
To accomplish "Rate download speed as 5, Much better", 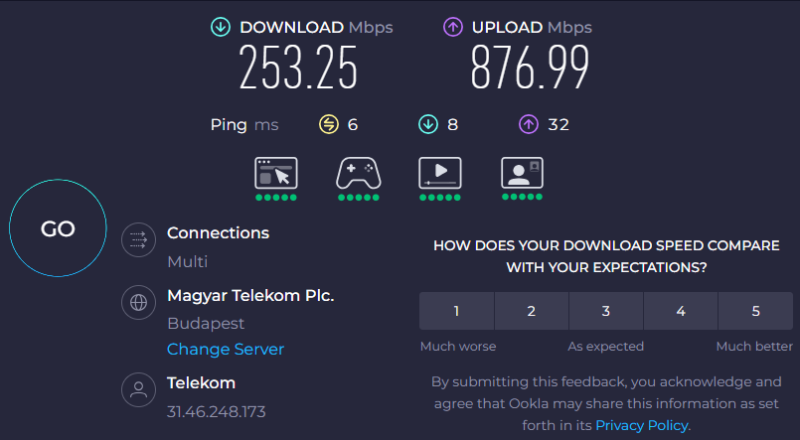I will (x=756, y=311).
